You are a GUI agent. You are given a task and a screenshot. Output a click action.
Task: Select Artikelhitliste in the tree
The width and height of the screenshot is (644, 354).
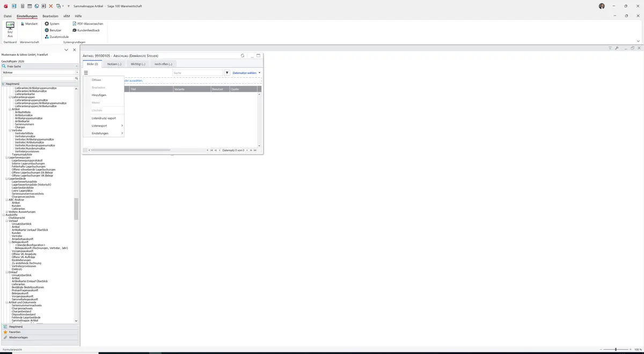(x=23, y=112)
